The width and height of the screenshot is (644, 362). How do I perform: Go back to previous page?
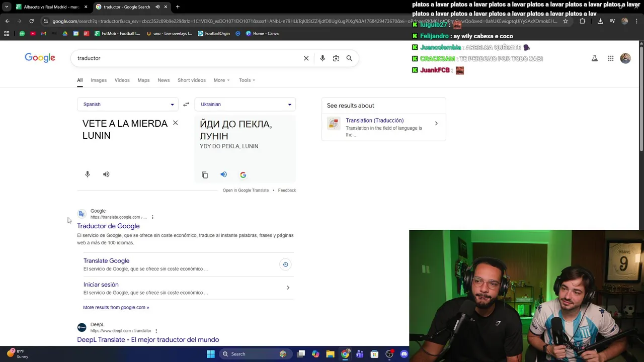tap(7, 21)
